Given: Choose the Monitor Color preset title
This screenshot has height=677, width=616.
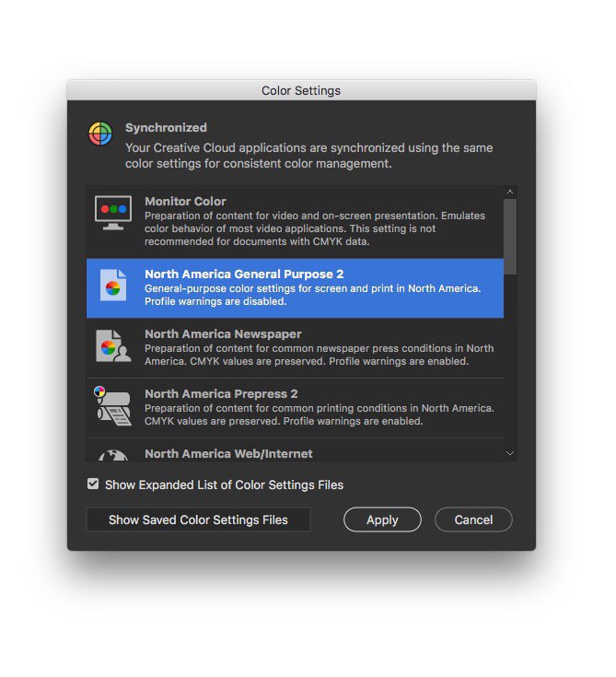Looking at the screenshot, I should coord(185,201).
